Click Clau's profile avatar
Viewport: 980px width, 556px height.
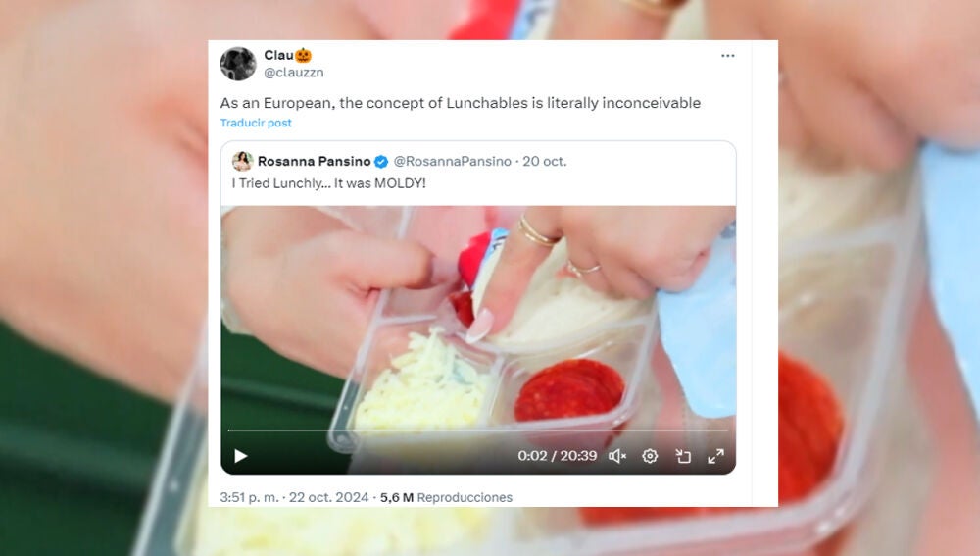238,64
